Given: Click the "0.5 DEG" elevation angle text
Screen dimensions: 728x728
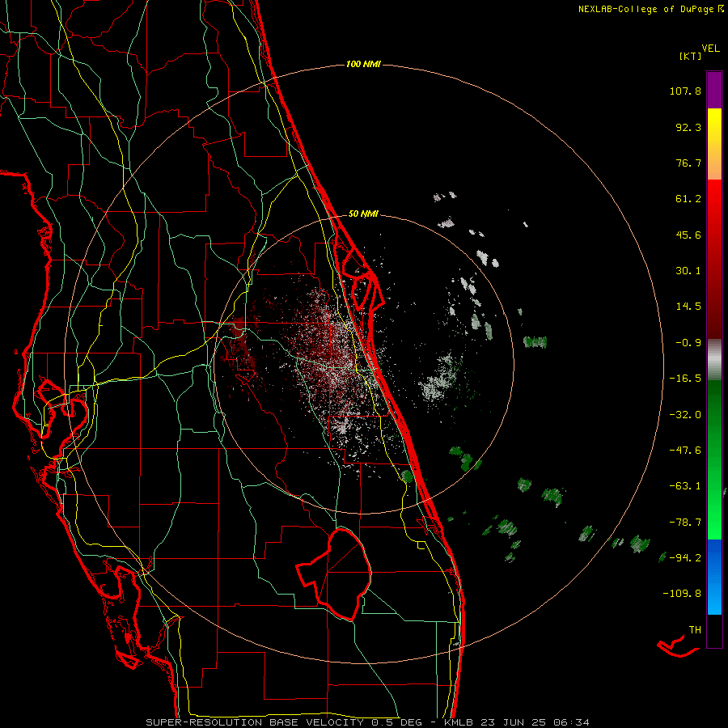Looking at the screenshot, I should [396, 722].
